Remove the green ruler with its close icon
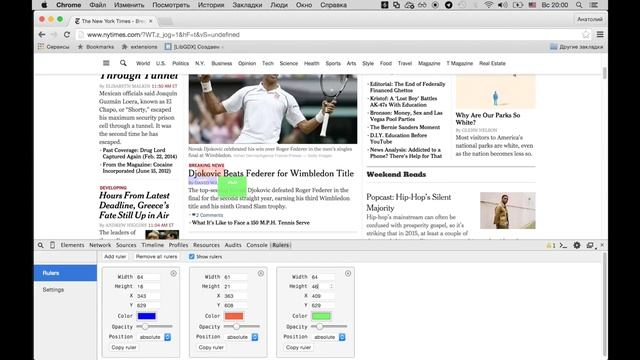 (x=348, y=273)
